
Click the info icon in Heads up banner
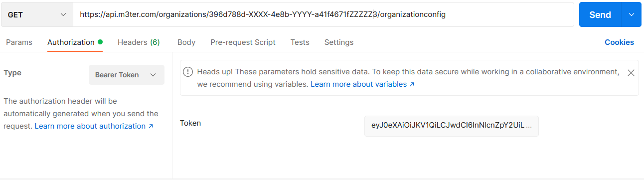tap(188, 72)
